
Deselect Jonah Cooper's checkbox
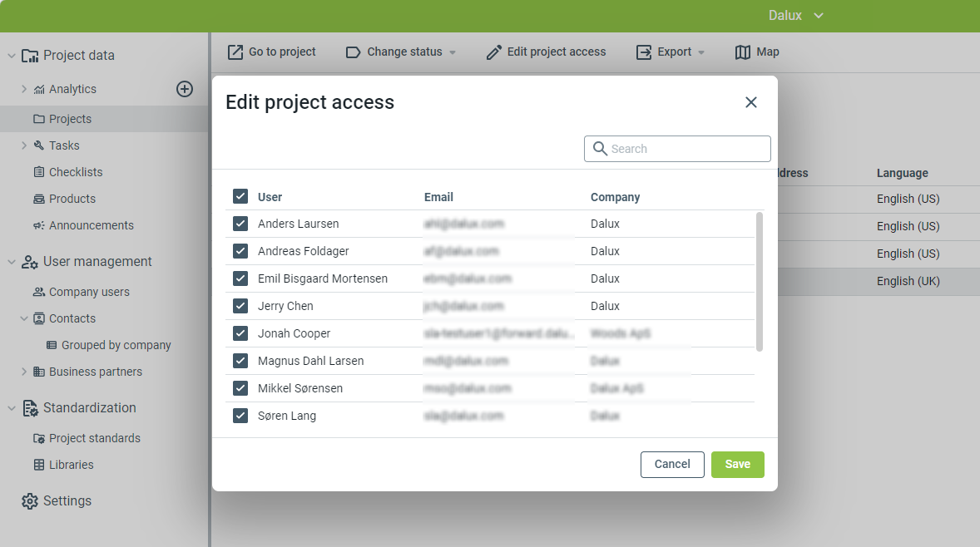click(x=240, y=333)
